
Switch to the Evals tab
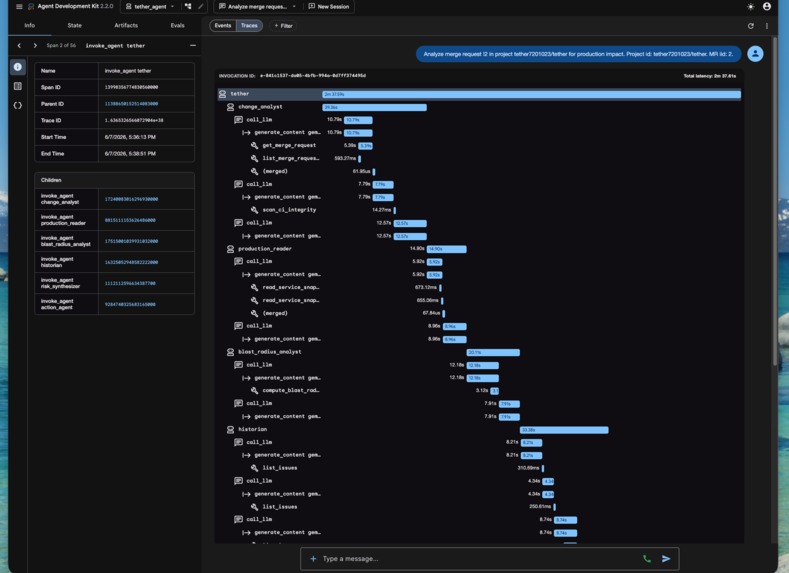pyautogui.click(x=177, y=25)
